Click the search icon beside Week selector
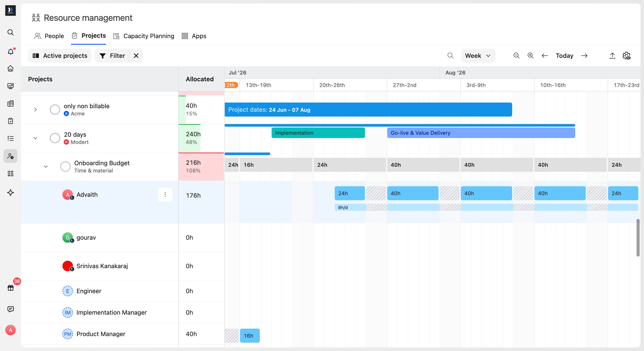644x351 pixels. click(x=451, y=55)
